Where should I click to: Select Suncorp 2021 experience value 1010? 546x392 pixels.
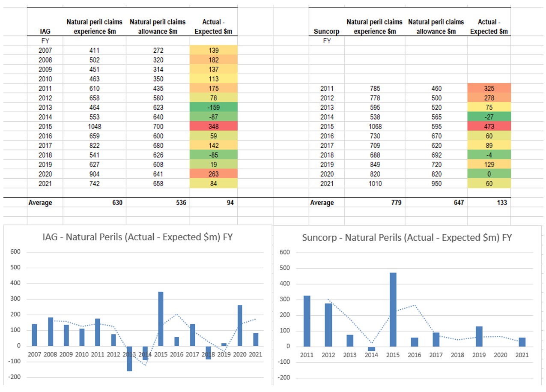point(375,183)
